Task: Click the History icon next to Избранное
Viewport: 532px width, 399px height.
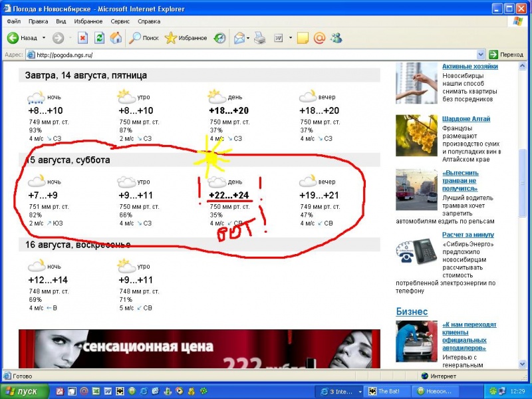Action: pos(219,38)
